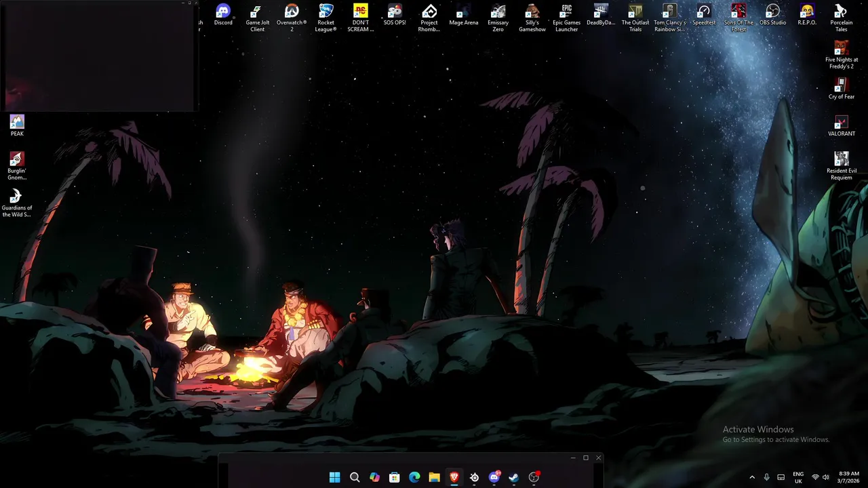The width and height of the screenshot is (868, 488).
Task: Select the VALORANT desktop icon
Action: point(842,126)
